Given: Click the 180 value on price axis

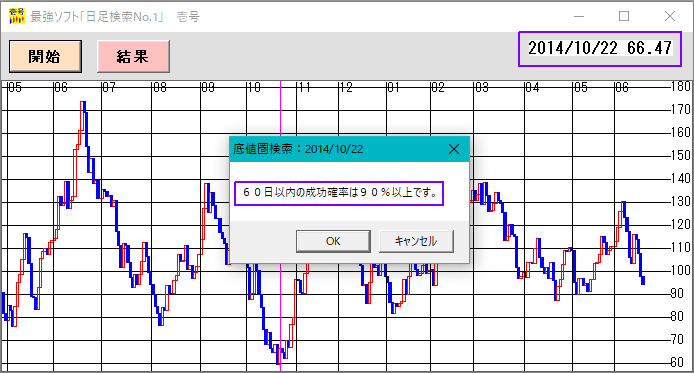Looking at the screenshot, I should point(681,86).
